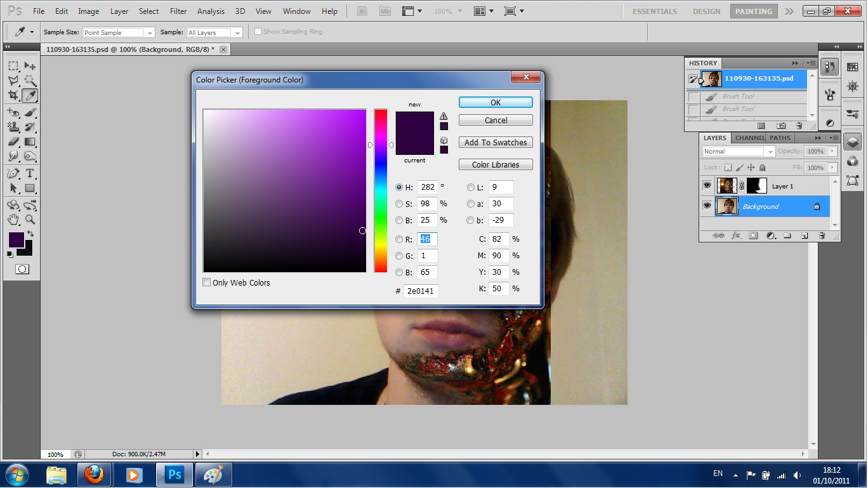Screen dimensions: 868x488
Task: Open Color Libraries
Action: (496, 164)
